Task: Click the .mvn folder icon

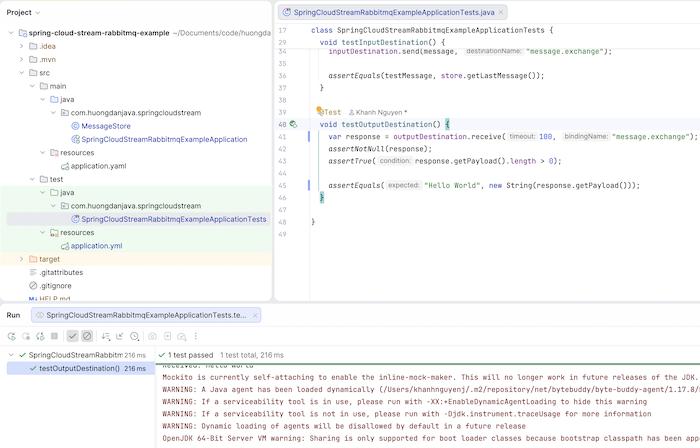Action: coord(33,59)
